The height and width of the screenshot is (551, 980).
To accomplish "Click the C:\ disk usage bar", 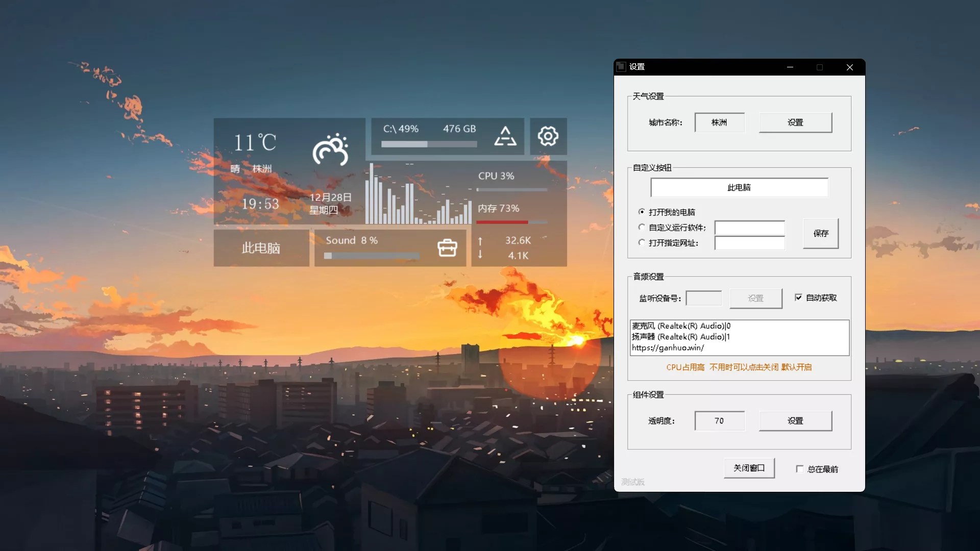I will coord(429,144).
